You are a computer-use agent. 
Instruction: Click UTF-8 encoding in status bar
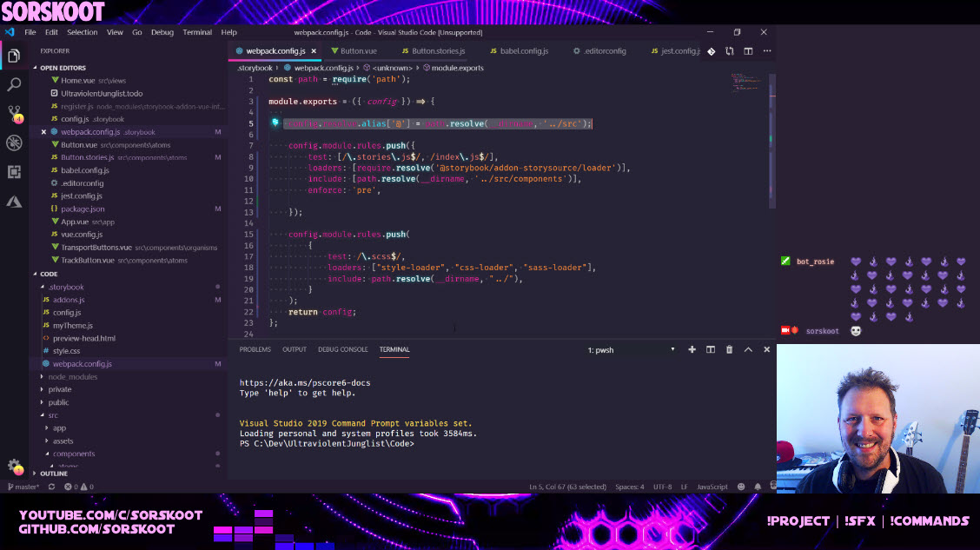[663, 487]
